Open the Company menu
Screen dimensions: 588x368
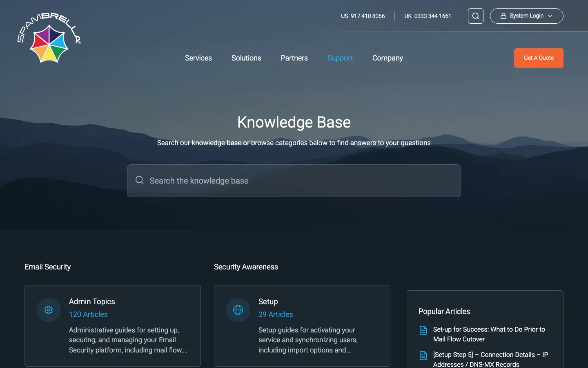[388, 58]
